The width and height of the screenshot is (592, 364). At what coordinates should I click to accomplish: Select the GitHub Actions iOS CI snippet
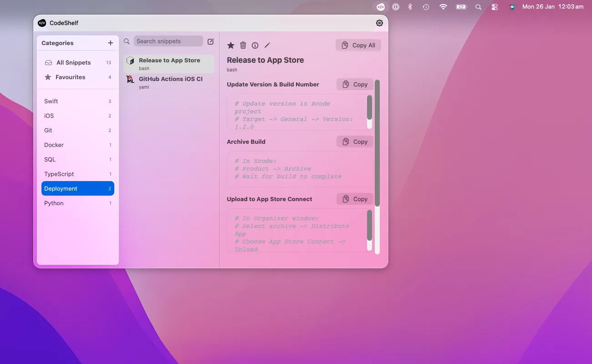coord(168,82)
